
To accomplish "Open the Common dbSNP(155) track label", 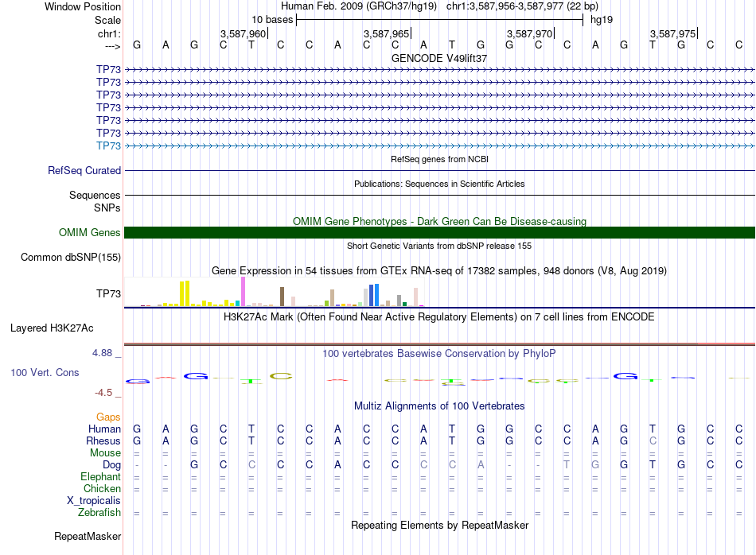I will (x=71, y=257).
